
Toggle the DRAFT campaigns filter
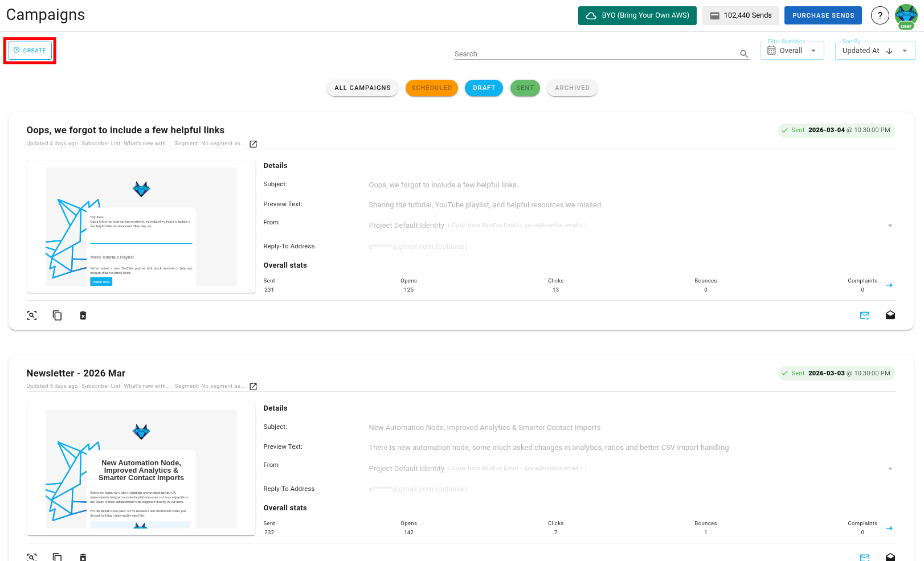click(484, 88)
